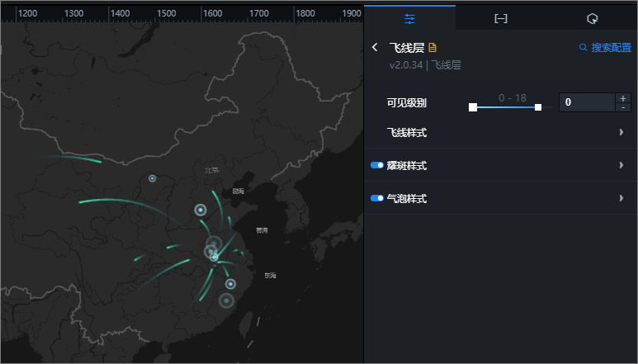Switch to the interaction tab
Screen dimensions: 638x364
coord(593,19)
